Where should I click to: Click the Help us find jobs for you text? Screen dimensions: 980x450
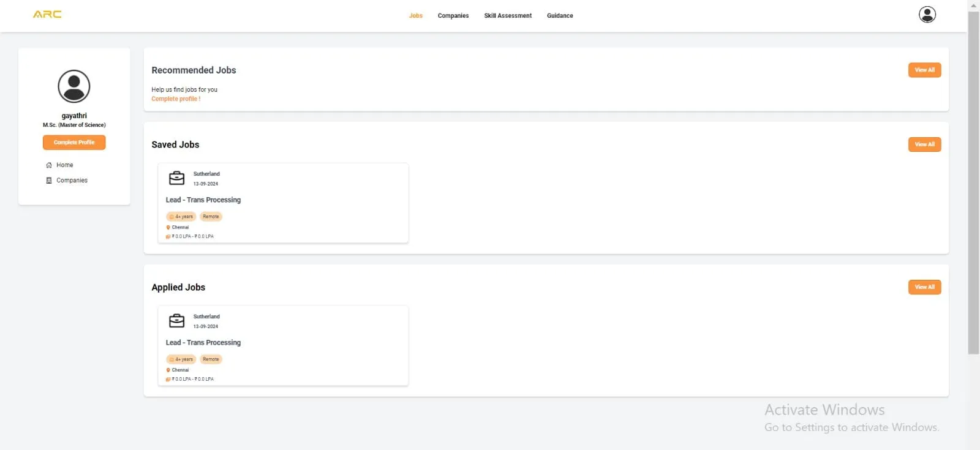coord(184,89)
